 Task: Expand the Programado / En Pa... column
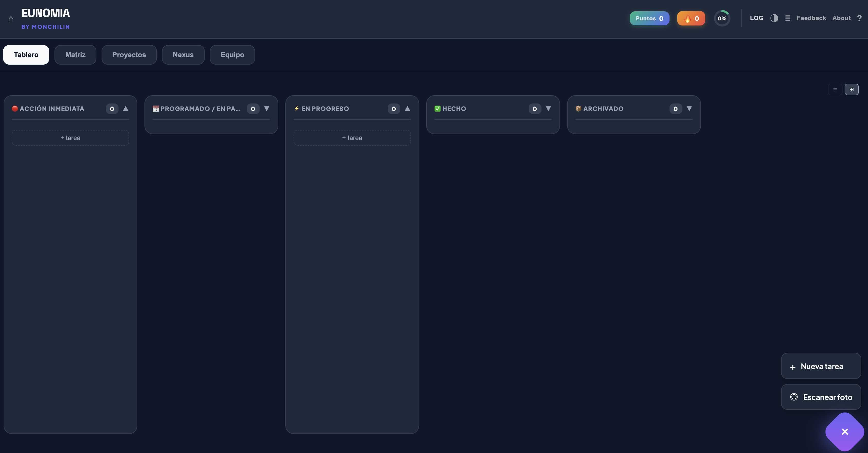(x=267, y=109)
